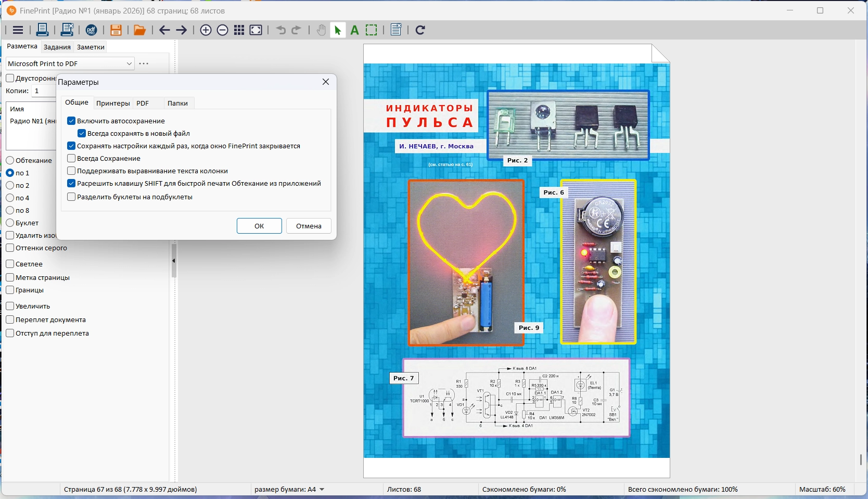Click the Отмена button

(309, 226)
